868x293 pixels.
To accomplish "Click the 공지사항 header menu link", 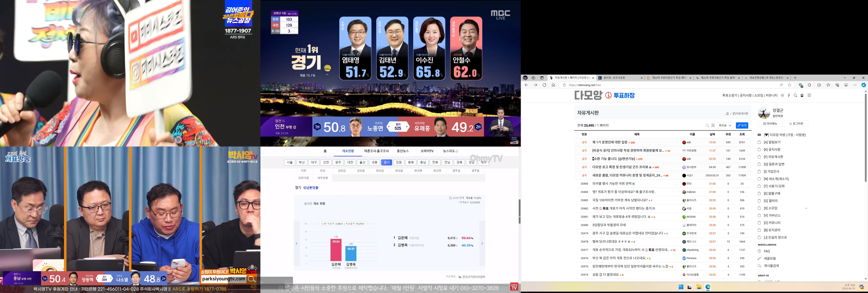I will [746, 95].
